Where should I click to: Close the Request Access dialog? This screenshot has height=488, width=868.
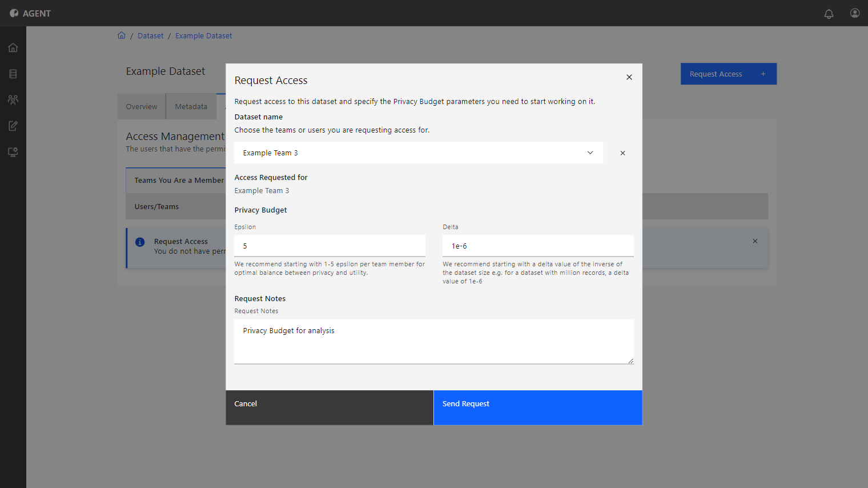629,77
